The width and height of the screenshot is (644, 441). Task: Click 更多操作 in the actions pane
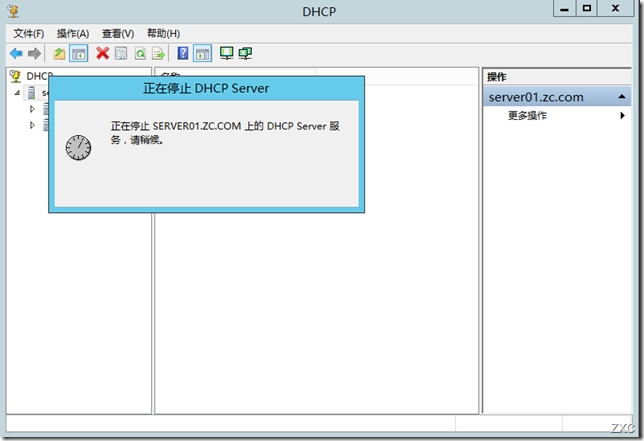(527, 116)
